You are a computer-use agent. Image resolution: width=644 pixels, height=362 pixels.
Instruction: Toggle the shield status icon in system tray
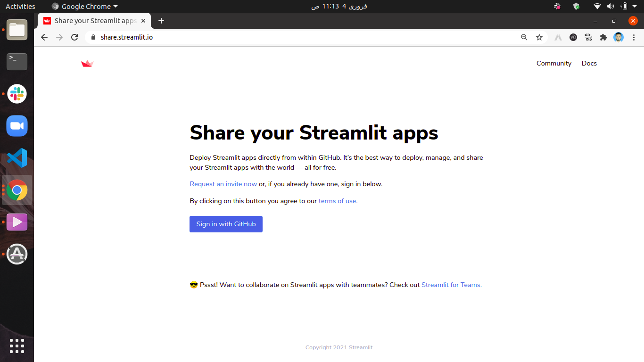coord(576,6)
